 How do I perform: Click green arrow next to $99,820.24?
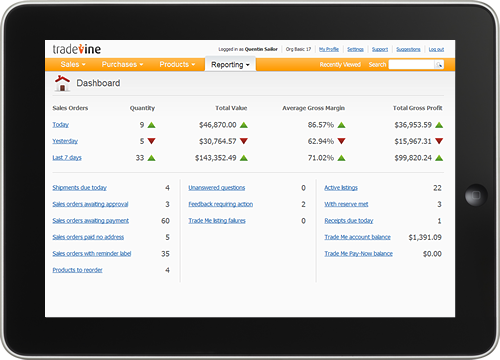[x=439, y=158]
